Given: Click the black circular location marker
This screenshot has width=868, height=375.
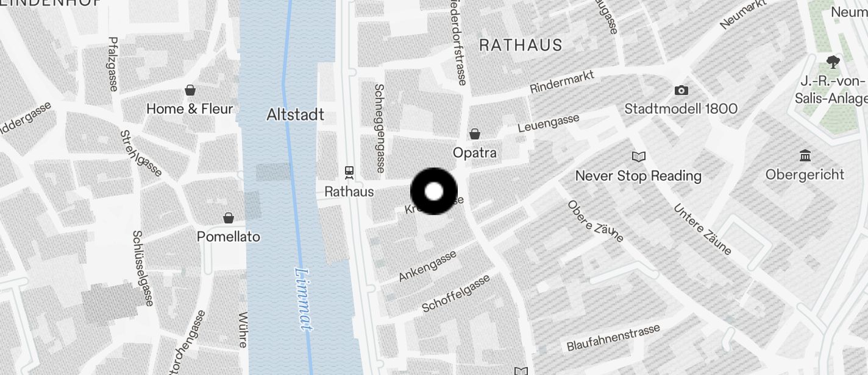Looking at the screenshot, I should [434, 192].
